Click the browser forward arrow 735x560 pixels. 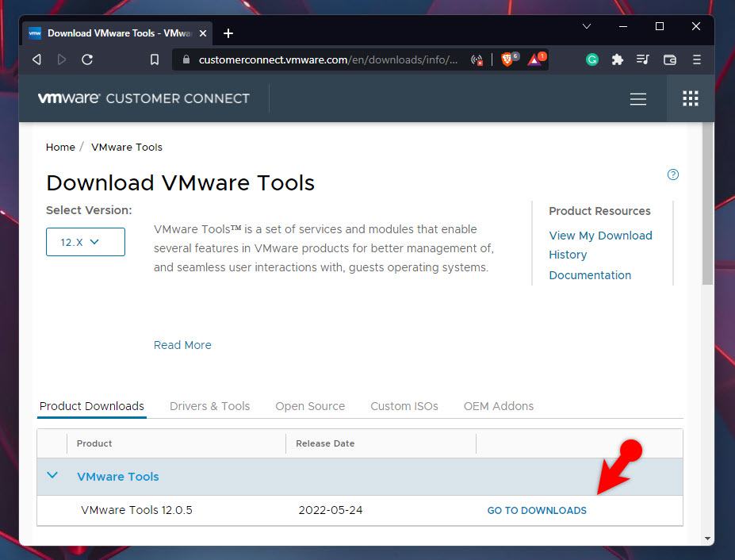(x=61, y=59)
